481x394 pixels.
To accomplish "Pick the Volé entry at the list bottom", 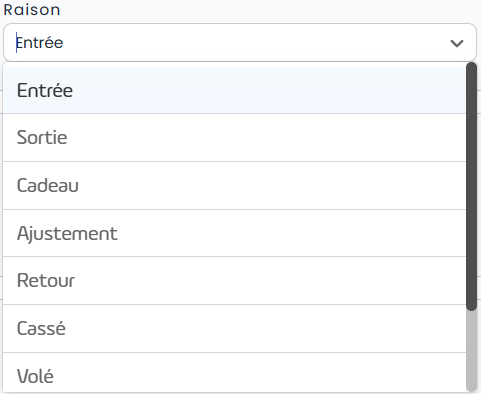I will [234, 373].
